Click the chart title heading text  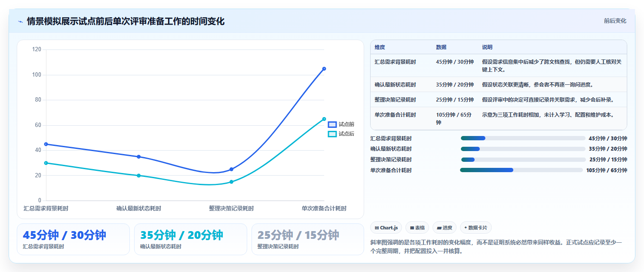coord(126,21)
